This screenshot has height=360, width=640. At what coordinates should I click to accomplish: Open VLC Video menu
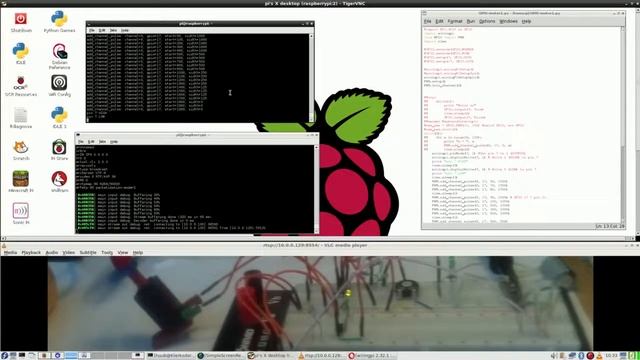(x=69, y=253)
